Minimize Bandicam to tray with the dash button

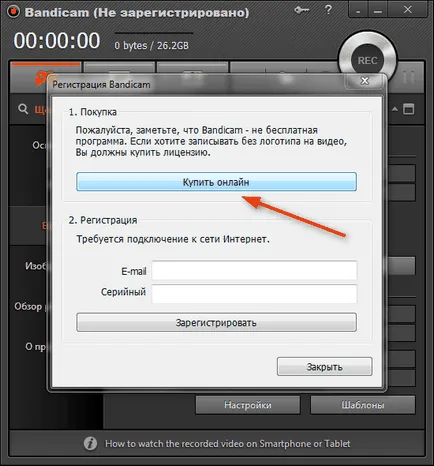358,10
